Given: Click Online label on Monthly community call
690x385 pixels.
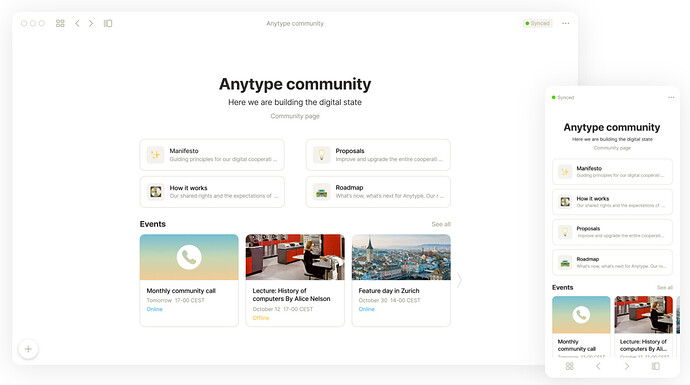Looking at the screenshot, I should (x=154, y=309).
